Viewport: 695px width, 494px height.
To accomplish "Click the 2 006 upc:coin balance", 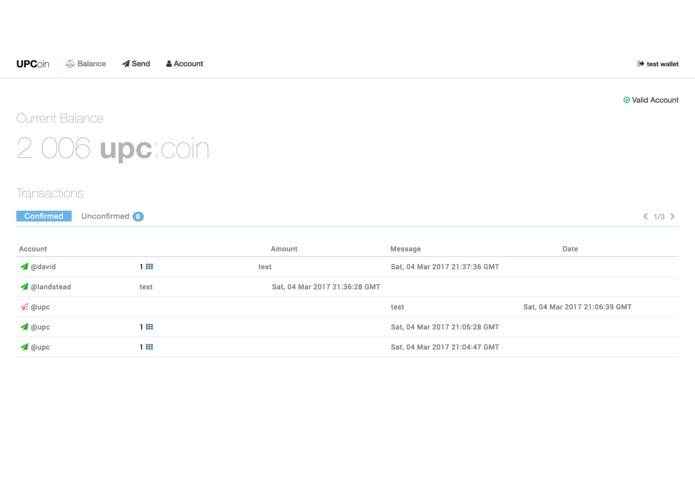I will pyautogui.click(x=113, y=148).
